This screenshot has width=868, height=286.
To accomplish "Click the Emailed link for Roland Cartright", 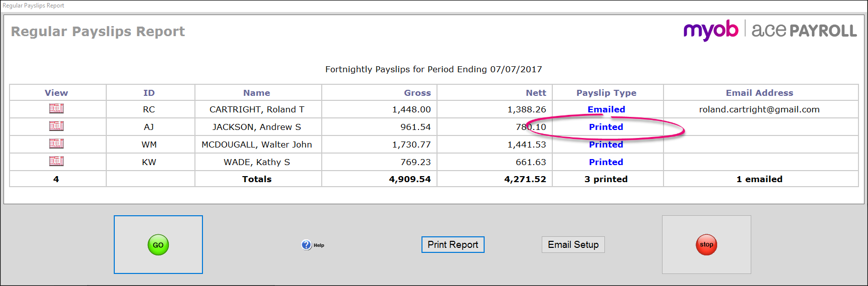I will tap(606, 109).
